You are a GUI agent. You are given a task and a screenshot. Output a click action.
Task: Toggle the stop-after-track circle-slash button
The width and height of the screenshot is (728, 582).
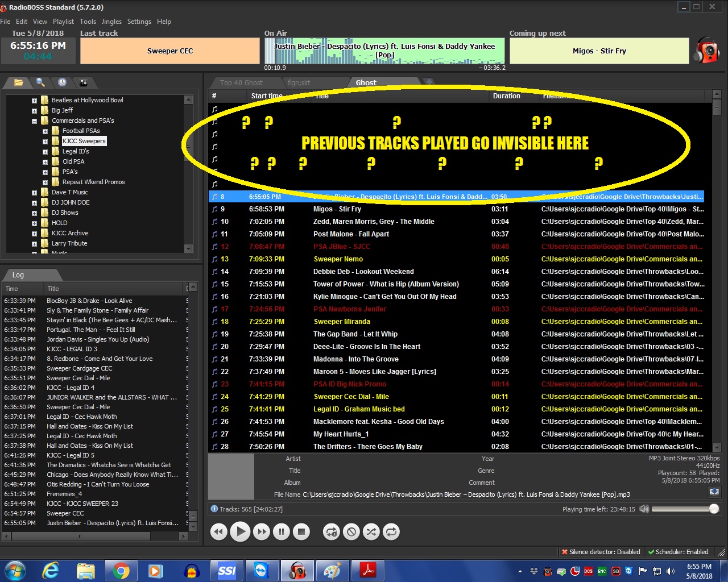351,532
